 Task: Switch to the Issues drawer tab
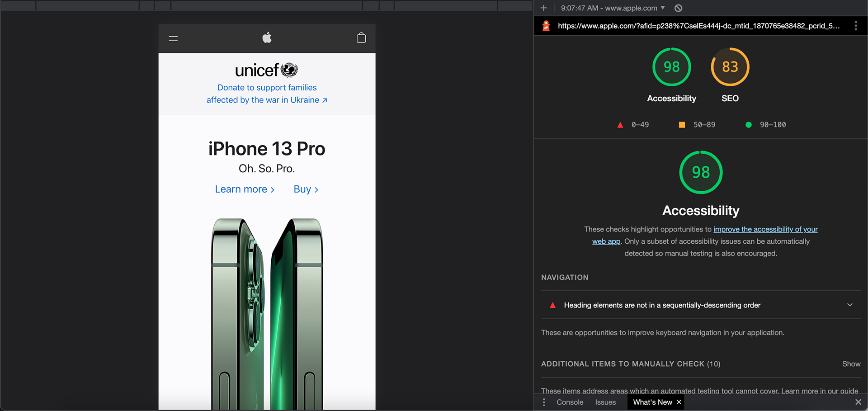point(605,402)
